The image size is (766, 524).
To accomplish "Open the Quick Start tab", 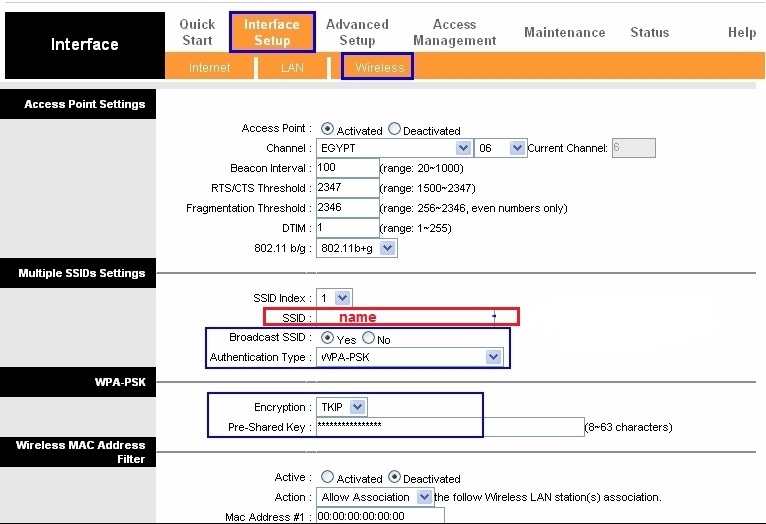I will pyautogui.click(x=197, y=32).
